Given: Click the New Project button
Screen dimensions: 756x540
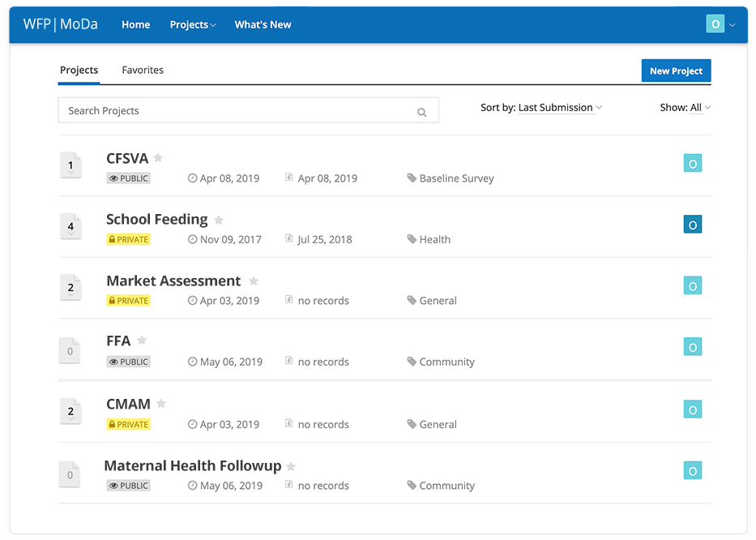Looking at the screenshot, I should 676,71.
